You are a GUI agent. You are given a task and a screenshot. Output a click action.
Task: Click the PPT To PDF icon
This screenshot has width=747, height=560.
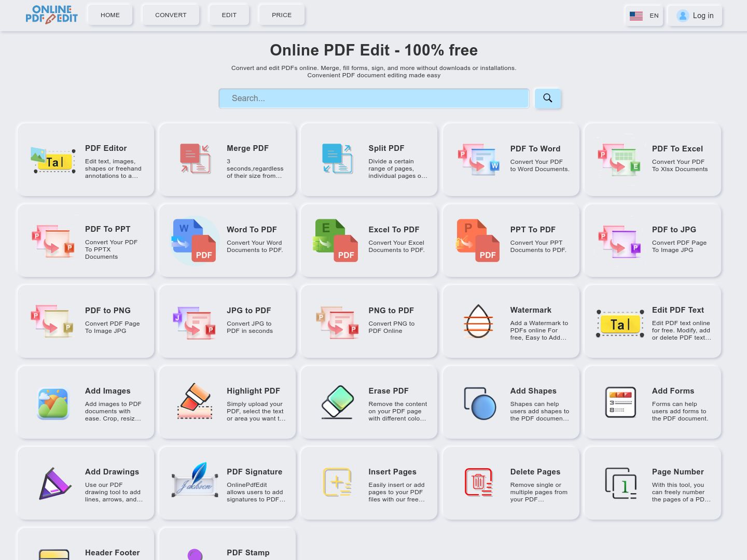tap(478, 241)
